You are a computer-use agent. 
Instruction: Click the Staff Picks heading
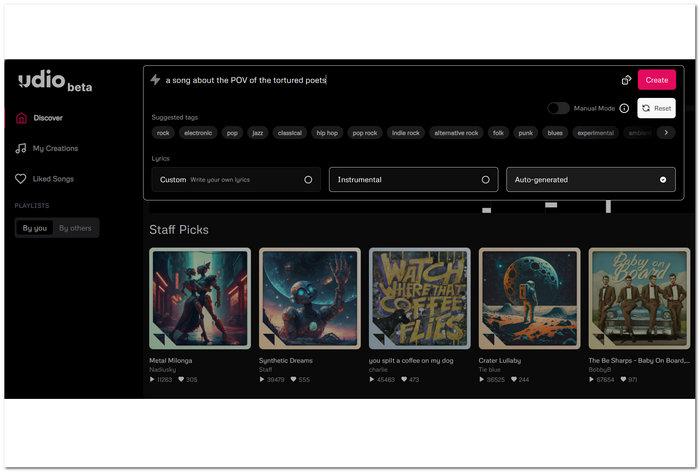click(x=179, y=230)
